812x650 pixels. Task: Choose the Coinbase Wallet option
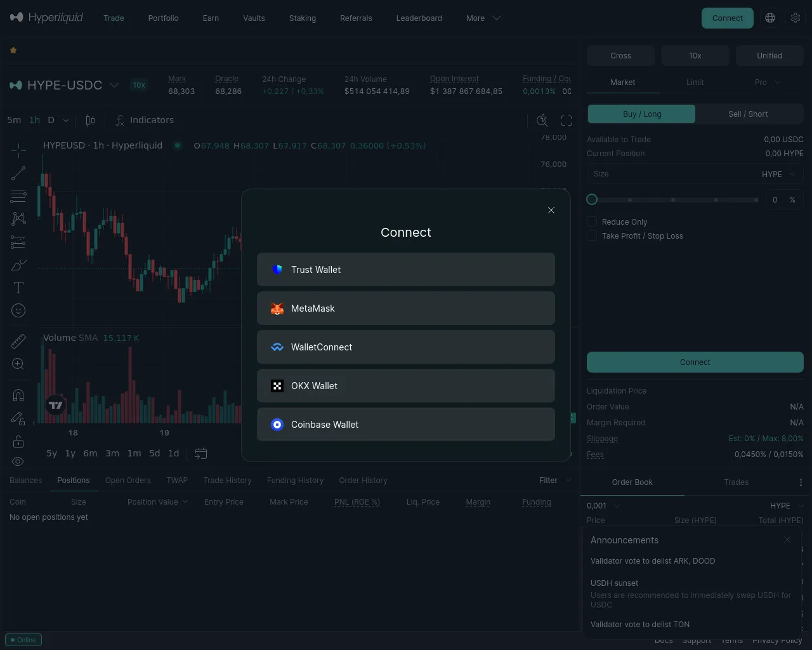click(x=406, y=425)
